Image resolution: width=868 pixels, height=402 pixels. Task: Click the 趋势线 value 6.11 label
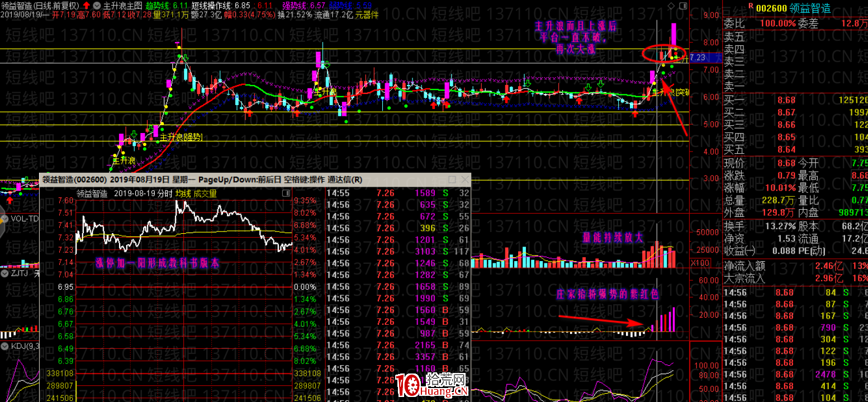click(x=166, y=5)
